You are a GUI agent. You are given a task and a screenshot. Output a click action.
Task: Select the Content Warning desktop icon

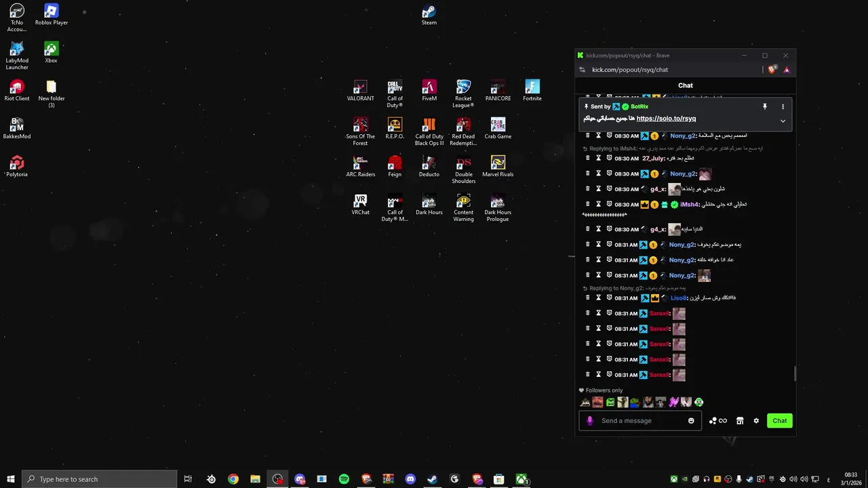coord(463,208)
